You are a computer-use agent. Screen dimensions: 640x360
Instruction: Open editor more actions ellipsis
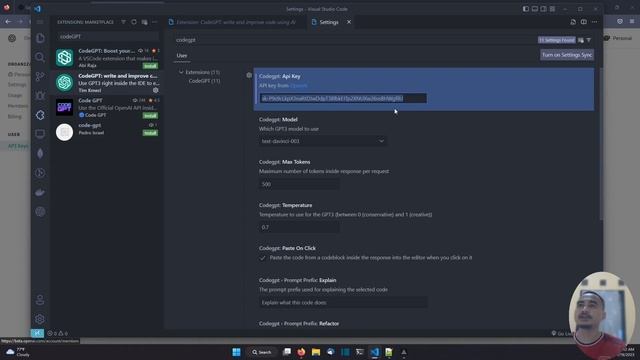point(594,22)
